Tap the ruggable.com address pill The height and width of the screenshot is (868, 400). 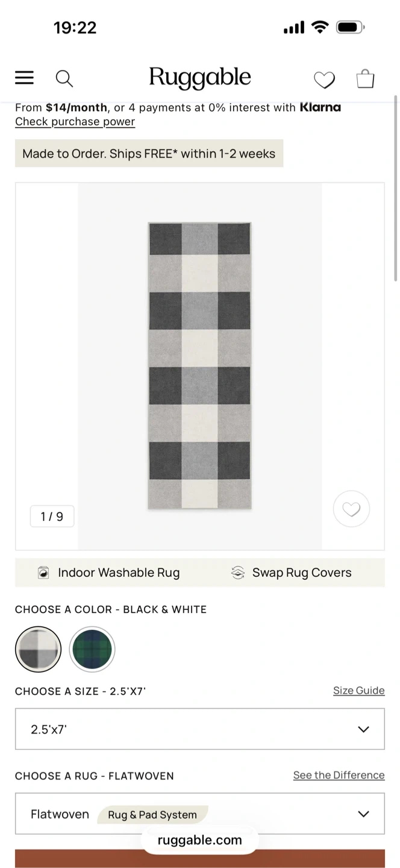(199, 840)
